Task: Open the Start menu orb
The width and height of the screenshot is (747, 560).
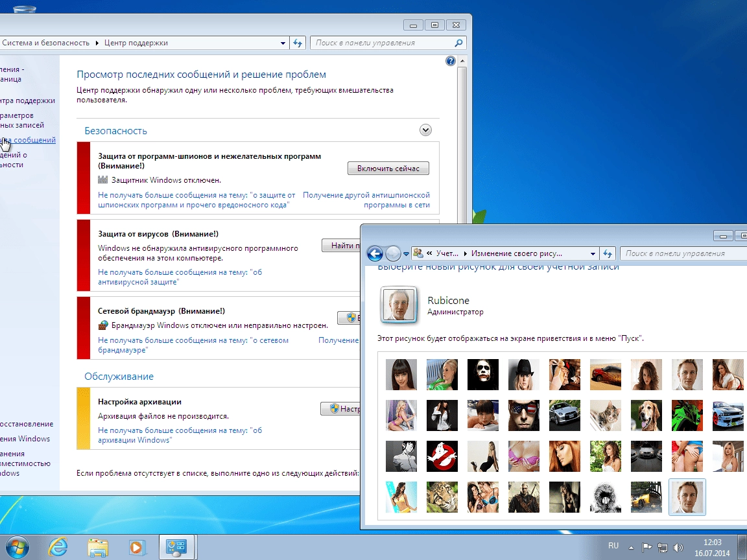Action: 18,546
